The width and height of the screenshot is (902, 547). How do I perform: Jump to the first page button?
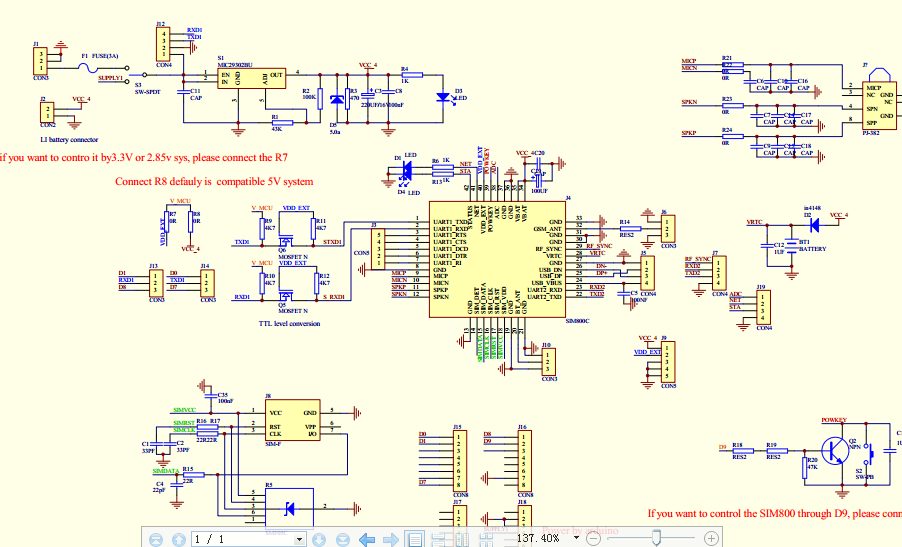tap(156, 540)
